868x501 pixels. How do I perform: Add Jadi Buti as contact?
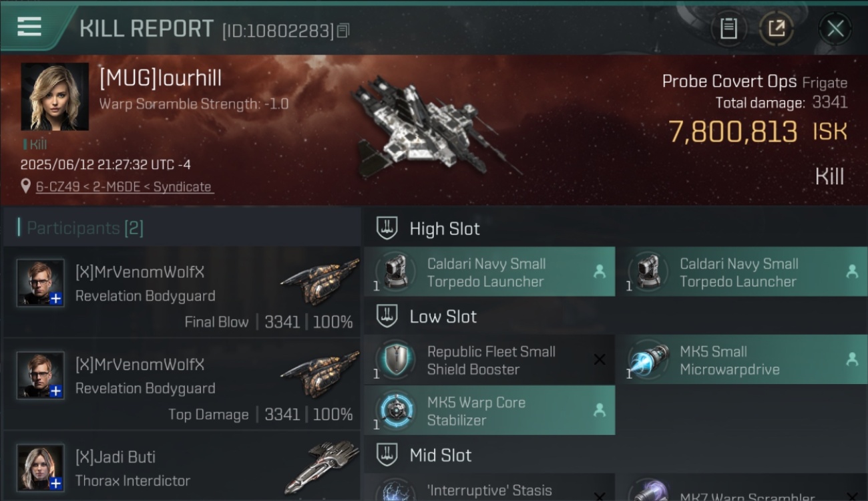(56, 483)
